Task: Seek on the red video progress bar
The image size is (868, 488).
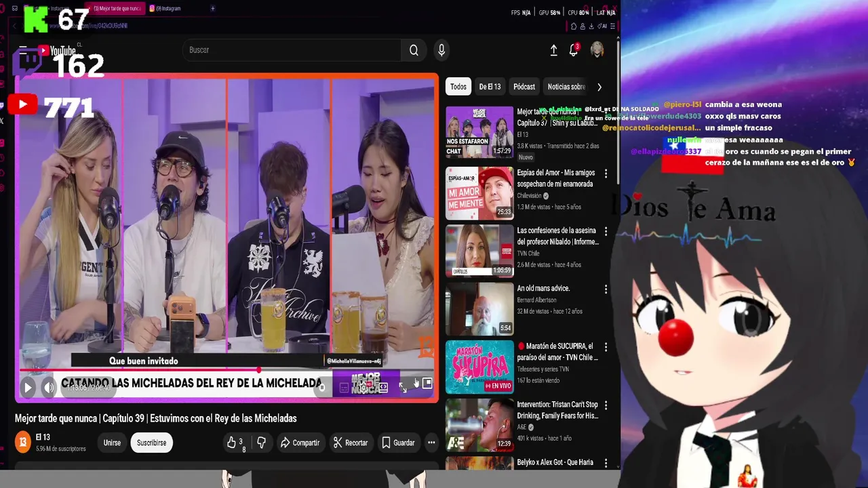Action: (x=226, y=370)
